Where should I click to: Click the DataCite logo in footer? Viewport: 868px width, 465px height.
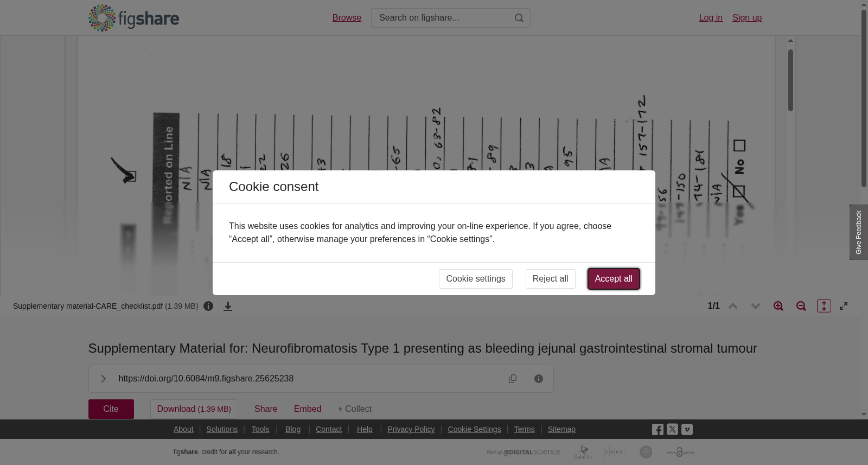(x=583, y=452)
